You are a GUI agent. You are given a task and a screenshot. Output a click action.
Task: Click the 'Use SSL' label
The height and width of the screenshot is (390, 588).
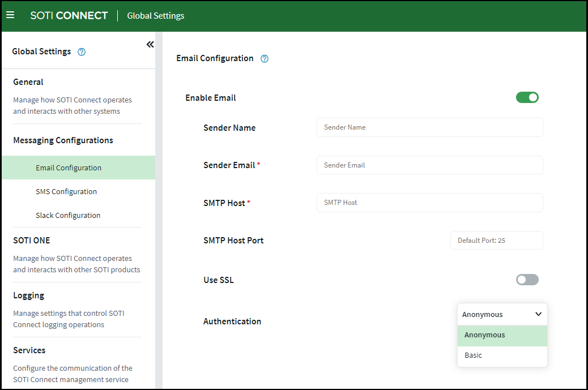[x=219, y=280]
